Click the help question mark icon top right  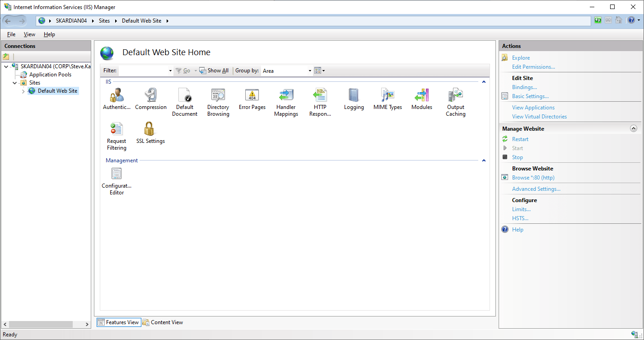[631, 20]
